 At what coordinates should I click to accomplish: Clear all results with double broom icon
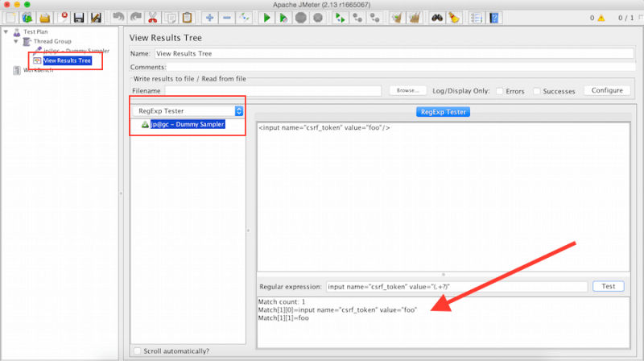414,18
